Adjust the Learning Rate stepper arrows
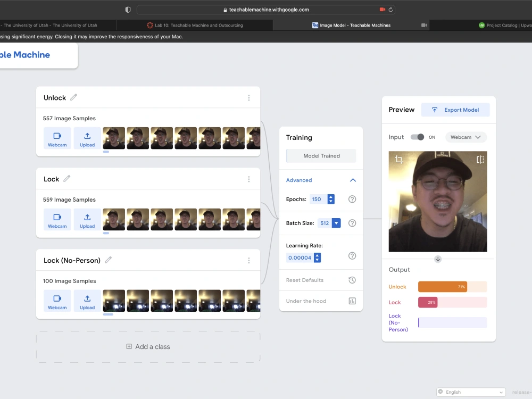Screen dimensions: 532x399 [317, 257]
